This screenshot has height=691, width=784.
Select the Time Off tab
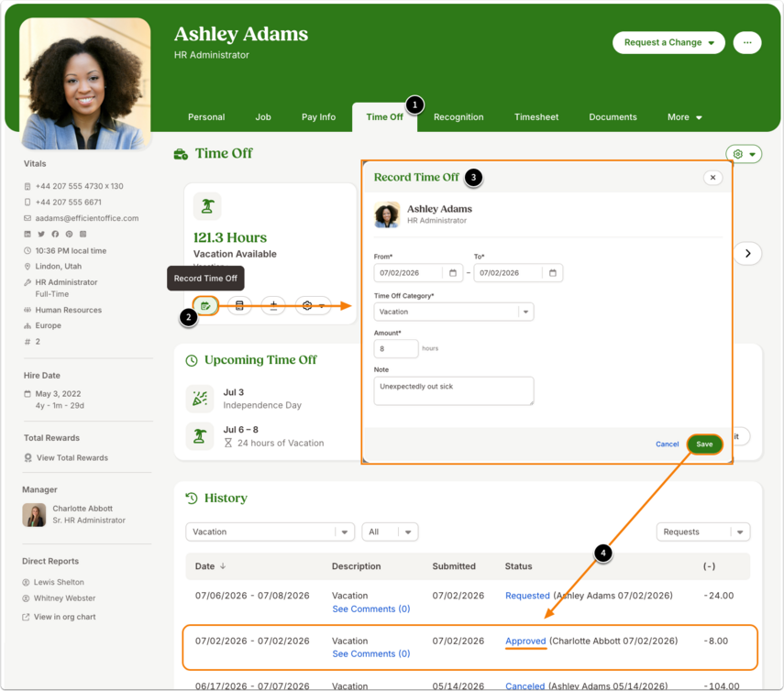click(384, 117)
